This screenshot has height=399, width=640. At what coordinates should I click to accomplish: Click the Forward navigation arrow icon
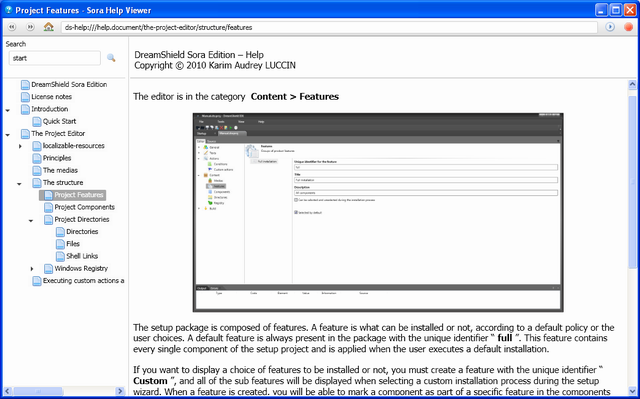pos(30,27)
